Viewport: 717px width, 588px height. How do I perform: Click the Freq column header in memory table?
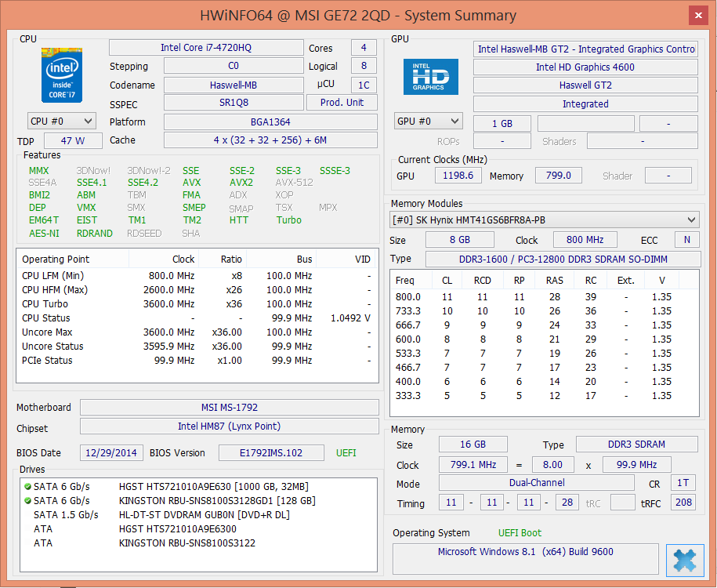[x=411, y=280]
